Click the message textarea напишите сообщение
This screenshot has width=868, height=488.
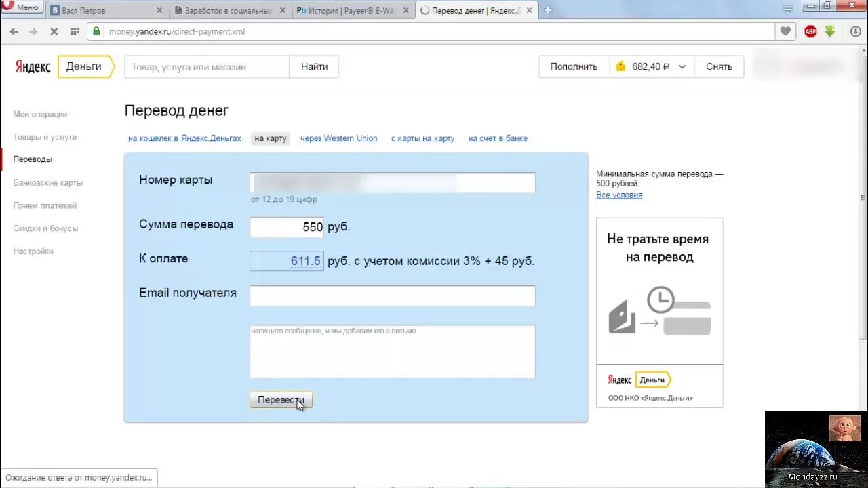(x=393, y=351)
